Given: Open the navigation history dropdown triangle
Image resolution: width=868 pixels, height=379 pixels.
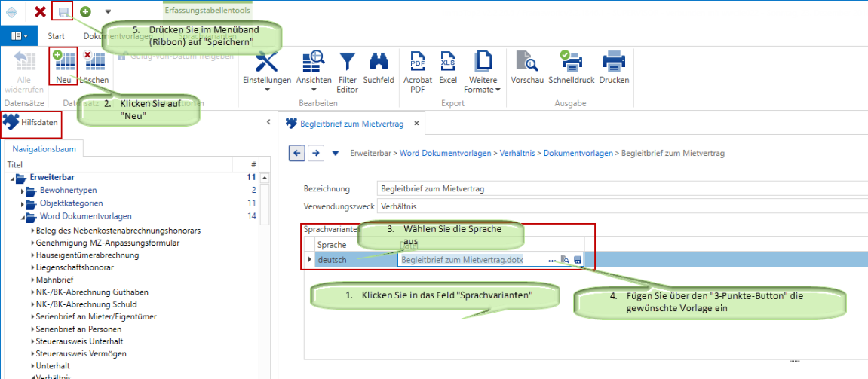Looking at the screenshot, I should 335,153.
